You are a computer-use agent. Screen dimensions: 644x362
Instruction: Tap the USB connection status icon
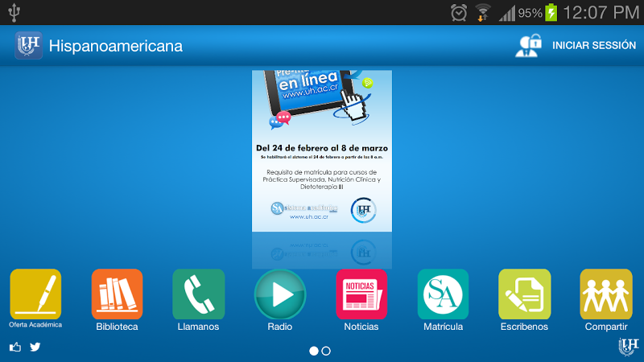14,12
